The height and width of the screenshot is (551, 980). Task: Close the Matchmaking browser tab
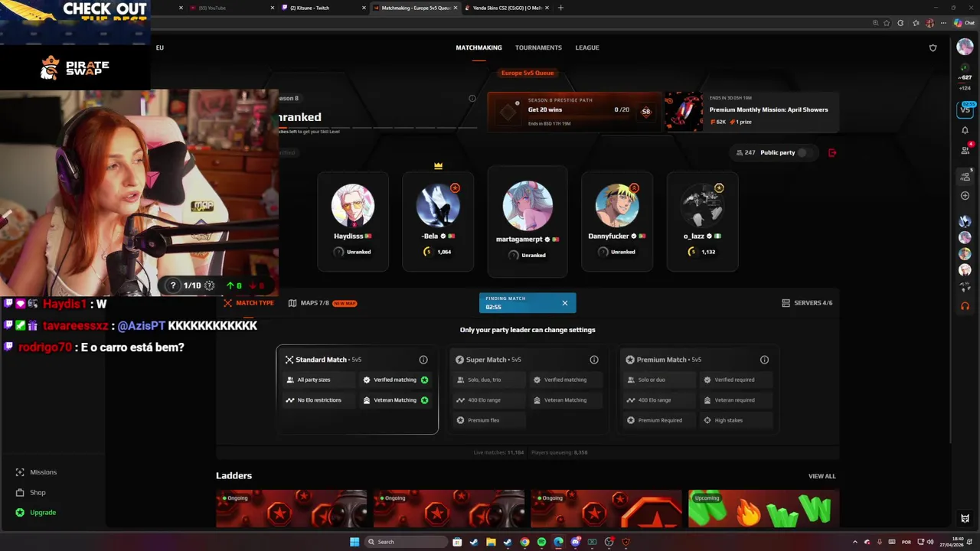tap(456, 8)
